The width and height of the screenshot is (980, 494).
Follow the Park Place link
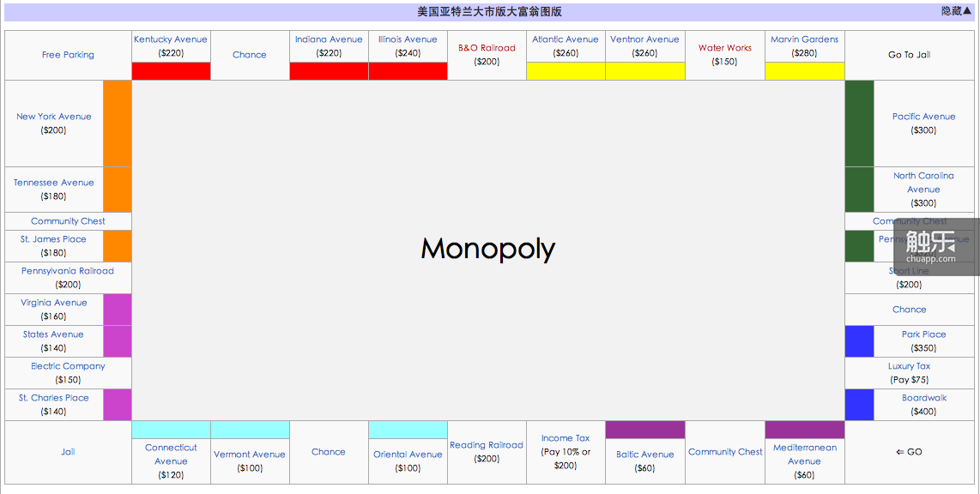click(x=923, y=334)
